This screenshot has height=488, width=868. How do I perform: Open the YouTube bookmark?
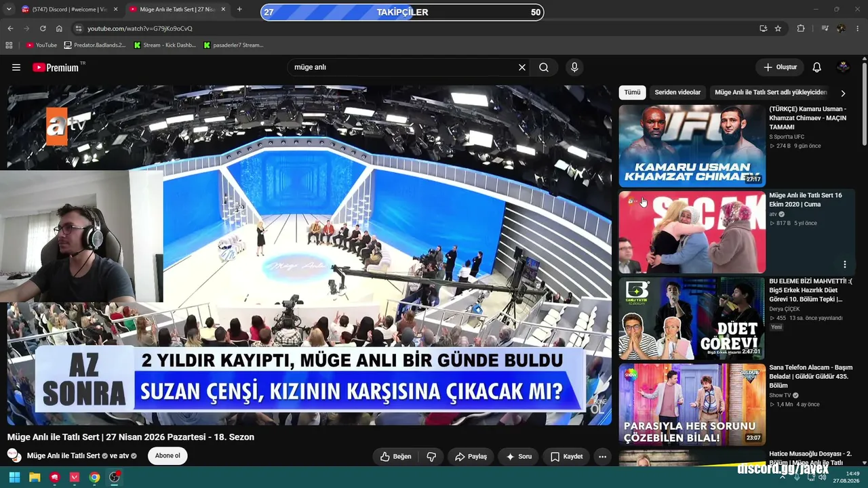41,45
